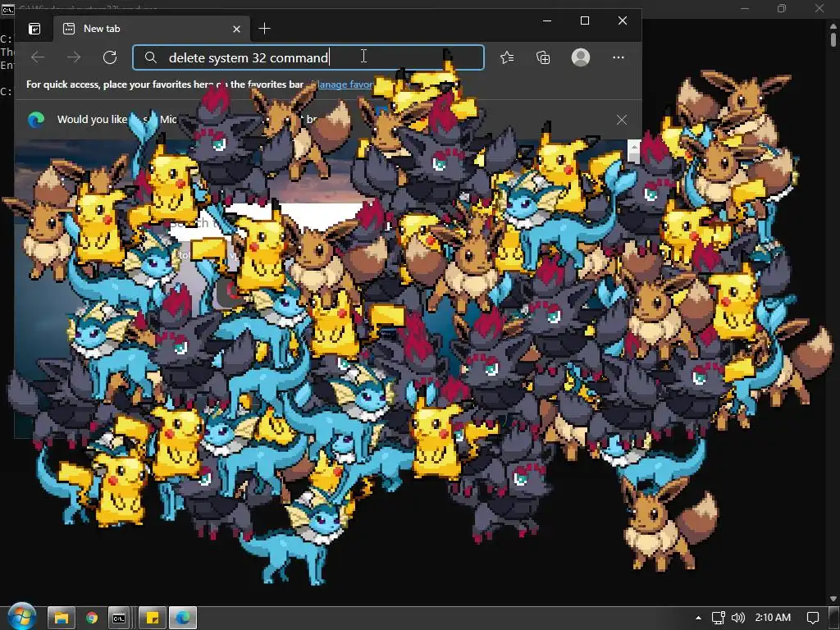The image size is (840, 630).
Task: Go back with the back arrow
Action: [38, 57]
